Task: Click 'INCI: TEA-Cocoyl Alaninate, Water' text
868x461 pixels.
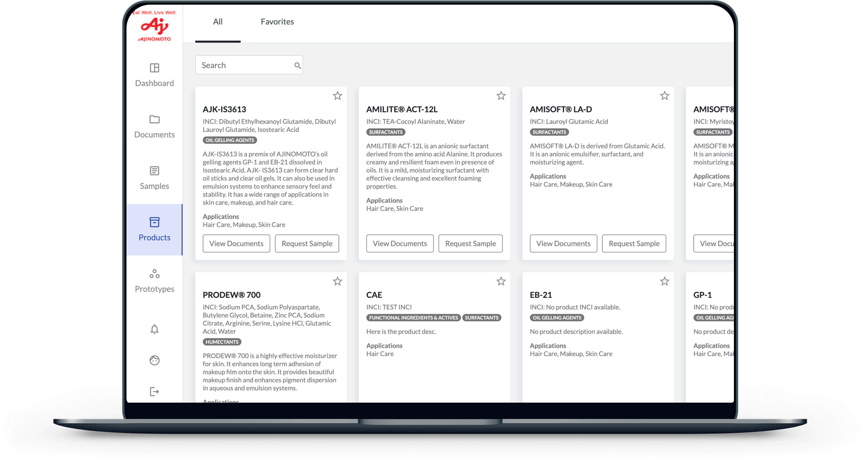Action: click(416, 122)
